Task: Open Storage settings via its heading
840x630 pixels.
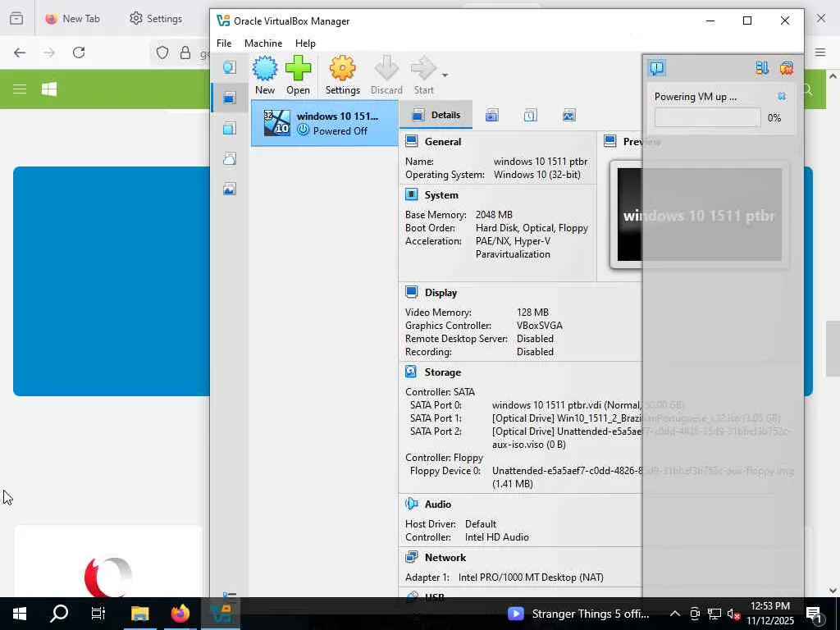Action: click(x=442, y=372)
